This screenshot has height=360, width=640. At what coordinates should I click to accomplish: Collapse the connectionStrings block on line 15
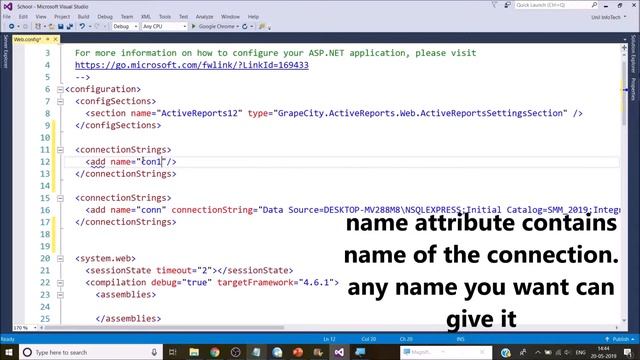click(60, 198)
